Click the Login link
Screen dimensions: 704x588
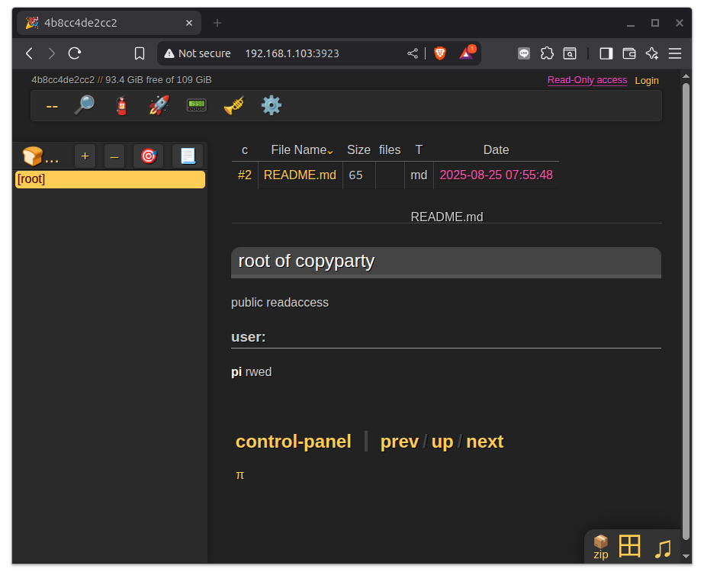click(x=647, y=80)
